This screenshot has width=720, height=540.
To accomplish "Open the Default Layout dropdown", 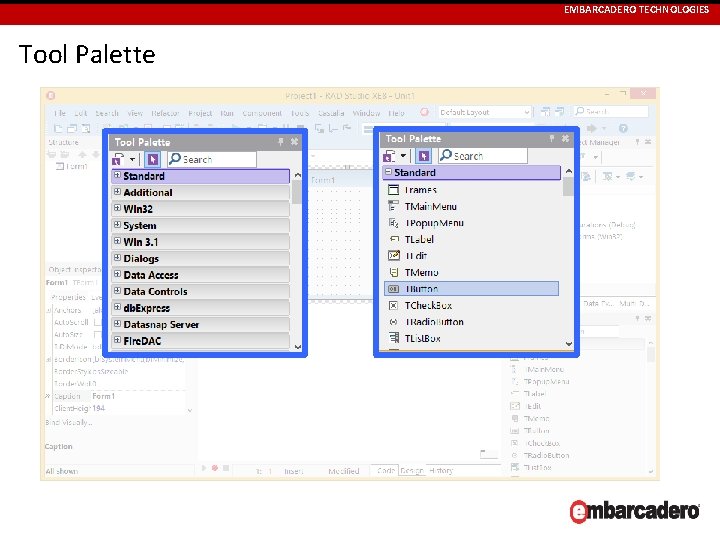I will (x=485, y=112).
